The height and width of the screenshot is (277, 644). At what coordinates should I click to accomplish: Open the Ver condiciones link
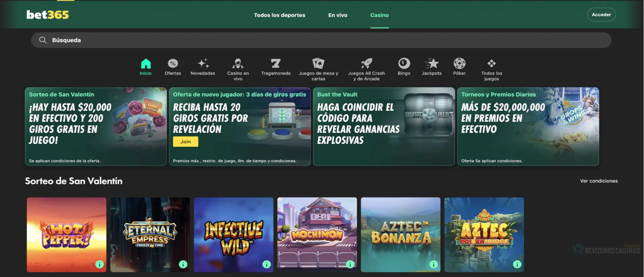[x=599, y=181]
